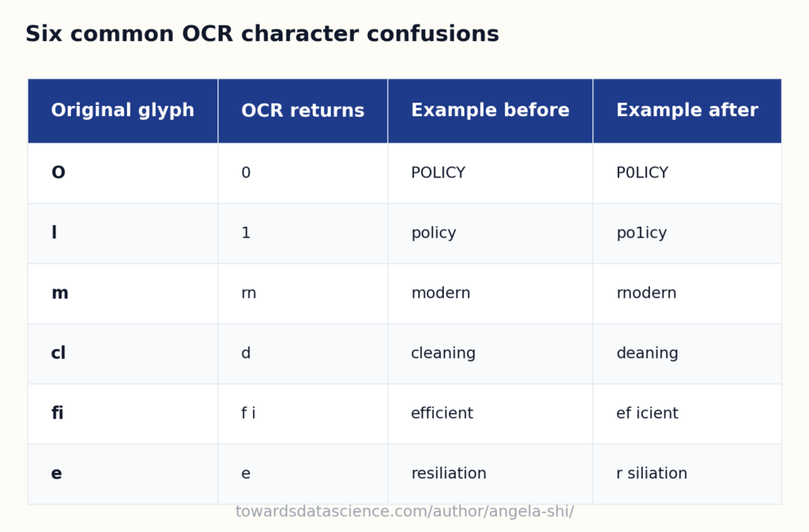
Task: Click the bold 'O' glyph cell
Action: coord(122,173)
